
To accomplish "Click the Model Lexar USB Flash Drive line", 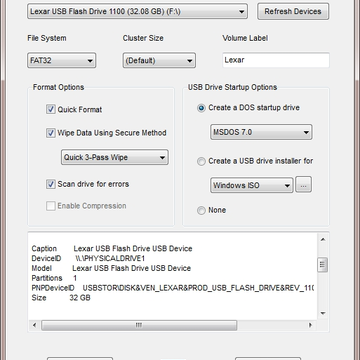I will tap(111, 268).
